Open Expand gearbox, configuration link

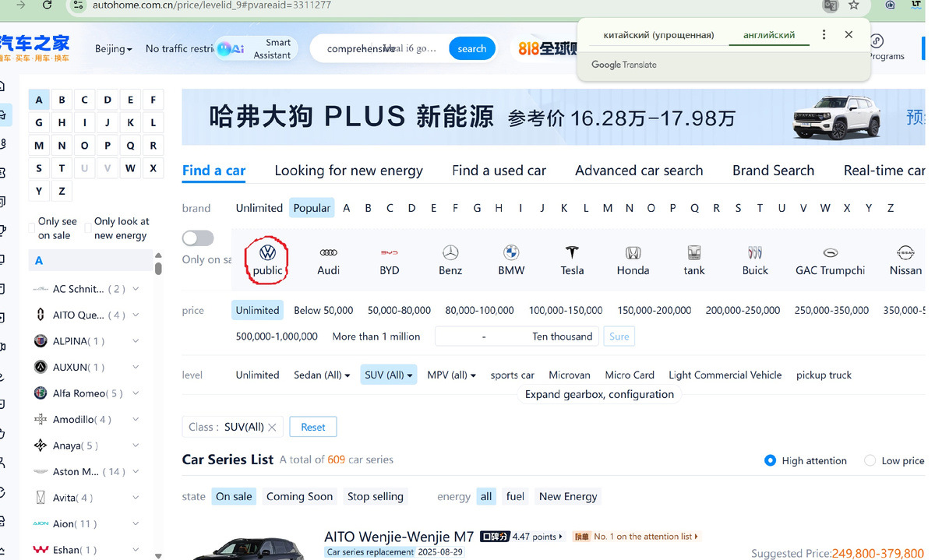(599, 394)
